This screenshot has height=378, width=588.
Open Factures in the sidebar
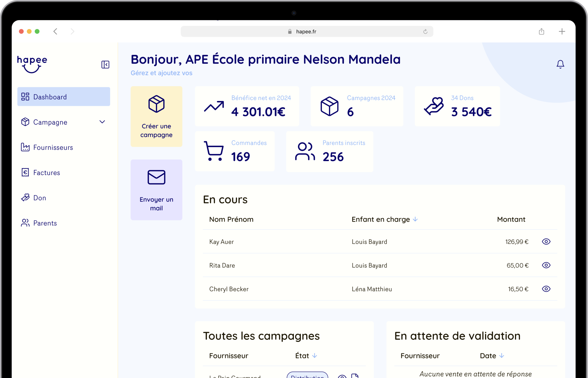(46, 173)
